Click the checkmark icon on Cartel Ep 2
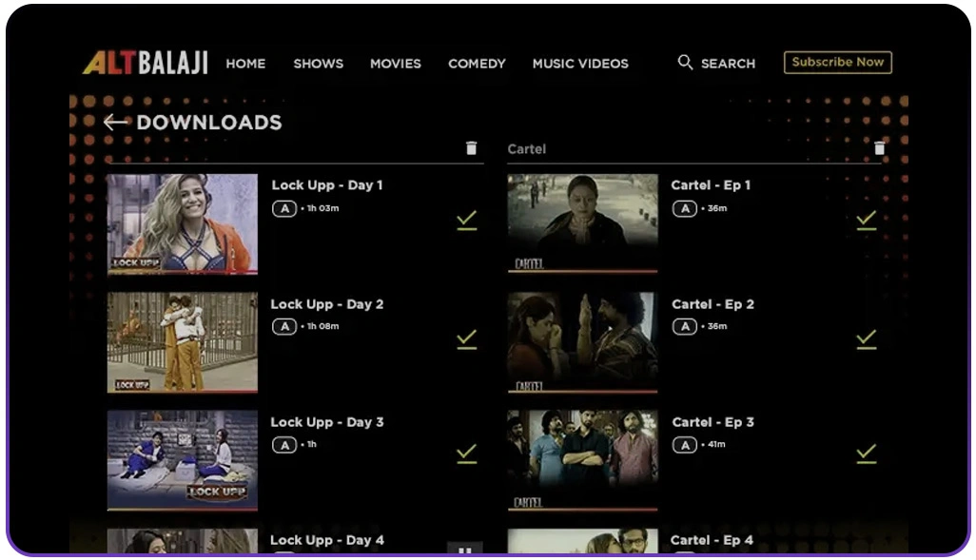 click(866, 338)
